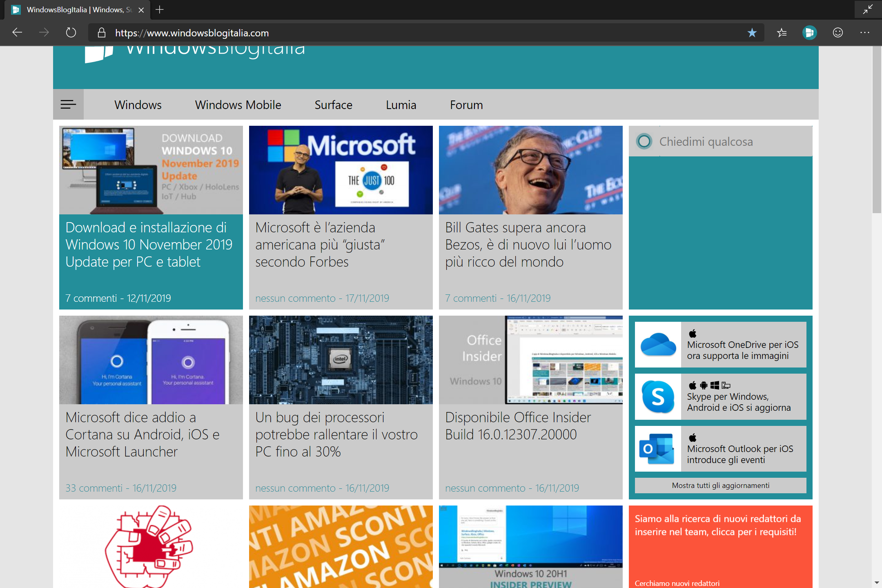This screenshot has width=882, height=588.
Task: Click the Windows 10 20H1 Insider Preview thumbnail
Action: (531, 547)
